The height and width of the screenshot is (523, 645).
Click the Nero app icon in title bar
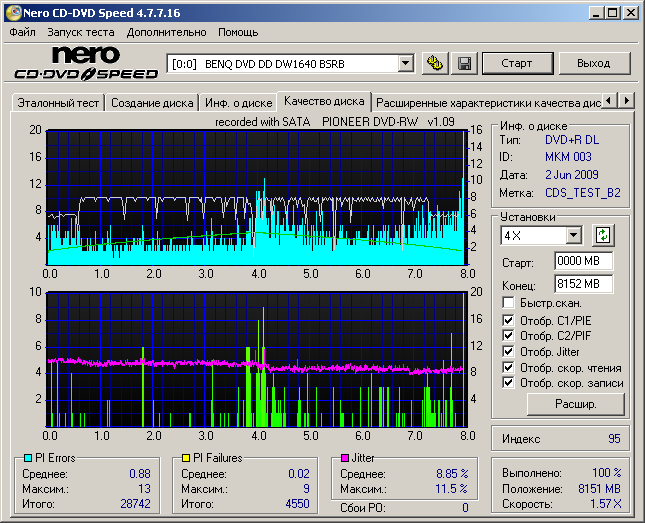(12, 12)
